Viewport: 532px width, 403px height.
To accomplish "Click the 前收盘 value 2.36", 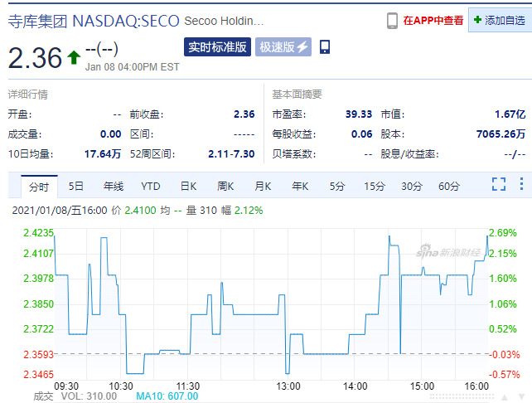I will [244, 114].
